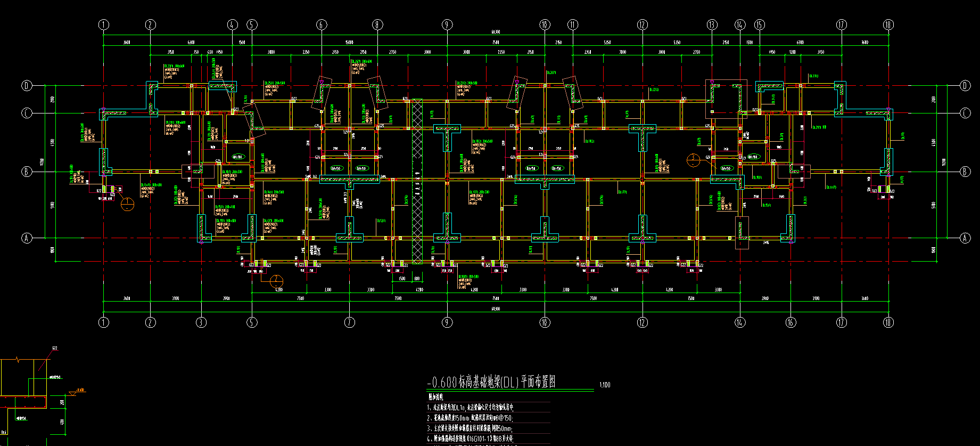
Task: Click left-side axis bubble B
Action: (27, 172)
